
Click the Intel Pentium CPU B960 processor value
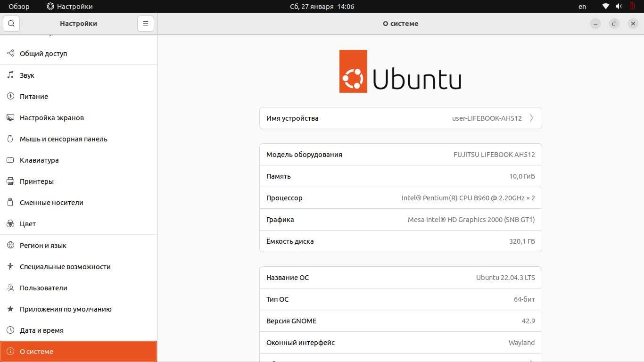click(x=468, y=197)
